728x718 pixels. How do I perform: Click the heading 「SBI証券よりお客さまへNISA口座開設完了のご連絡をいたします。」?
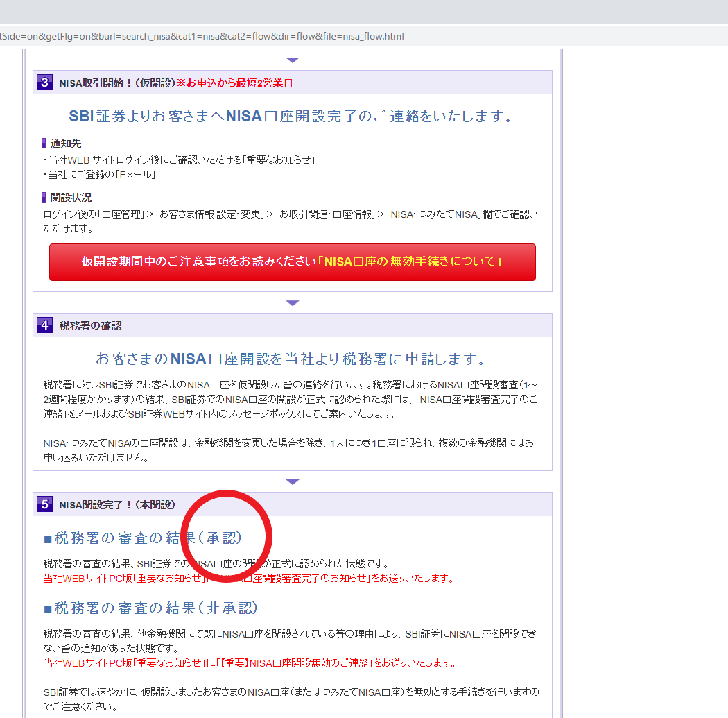(x=291, y=116)
